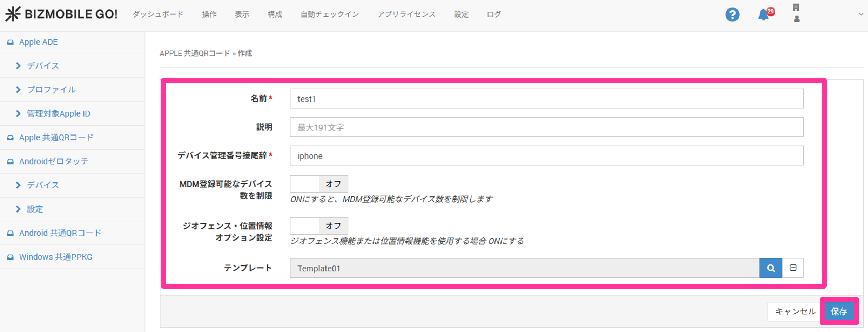
Task: Expand デバイス under Apple ADE
Action: click(x=43, y=66)
